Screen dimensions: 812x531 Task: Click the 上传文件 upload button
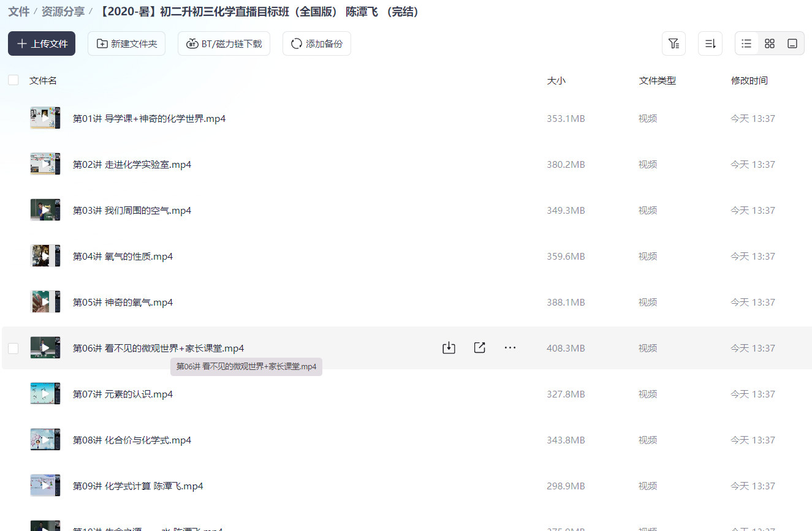click(41, 43)
